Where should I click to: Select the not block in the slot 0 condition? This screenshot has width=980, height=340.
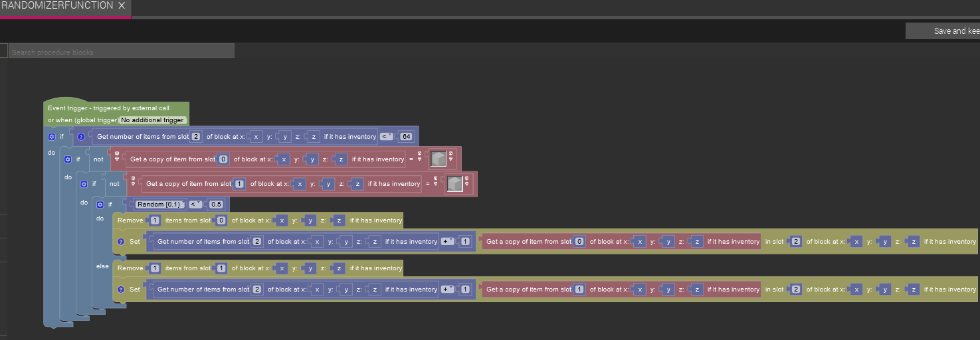click(x=98, y=159)
